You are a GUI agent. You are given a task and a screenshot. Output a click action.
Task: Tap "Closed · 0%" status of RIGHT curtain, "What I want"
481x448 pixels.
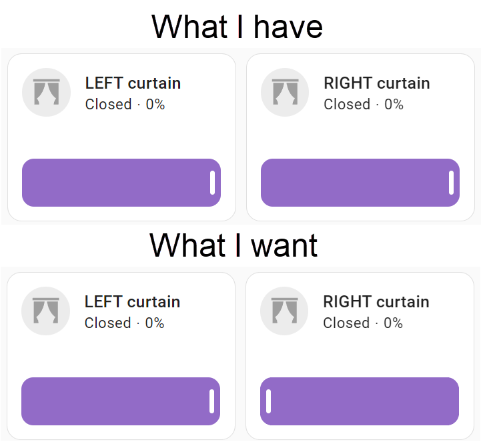[x=363, y=323]
